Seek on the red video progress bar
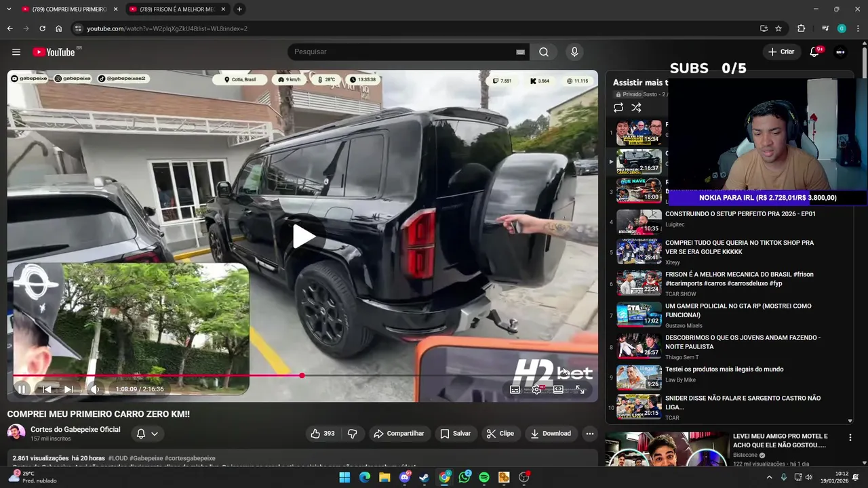868x488 pixels. 302,375
